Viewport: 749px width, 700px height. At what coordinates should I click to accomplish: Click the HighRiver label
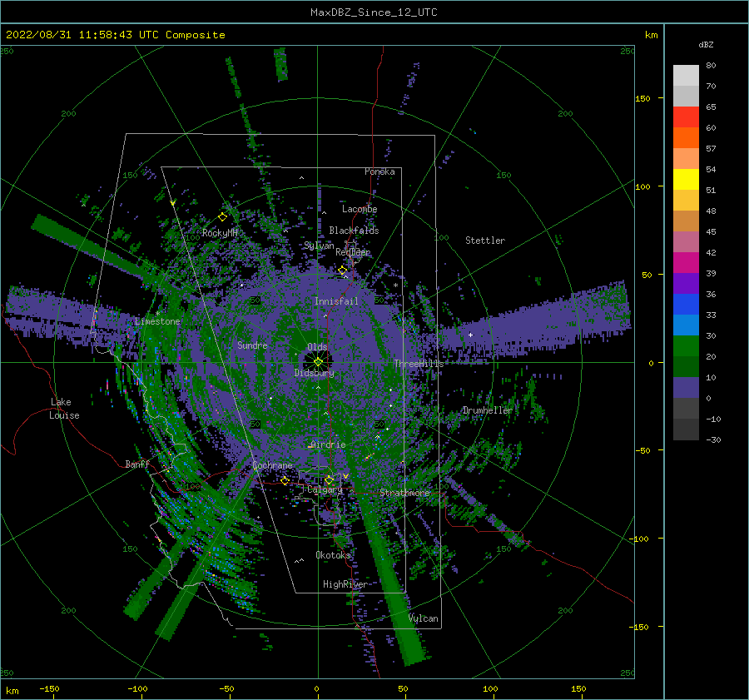(345, 584)
